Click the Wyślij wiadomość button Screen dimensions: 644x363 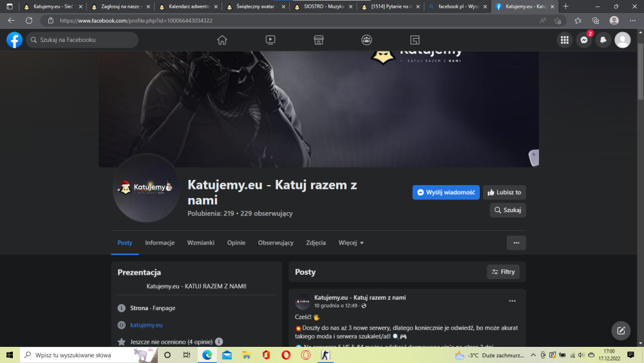446,192
